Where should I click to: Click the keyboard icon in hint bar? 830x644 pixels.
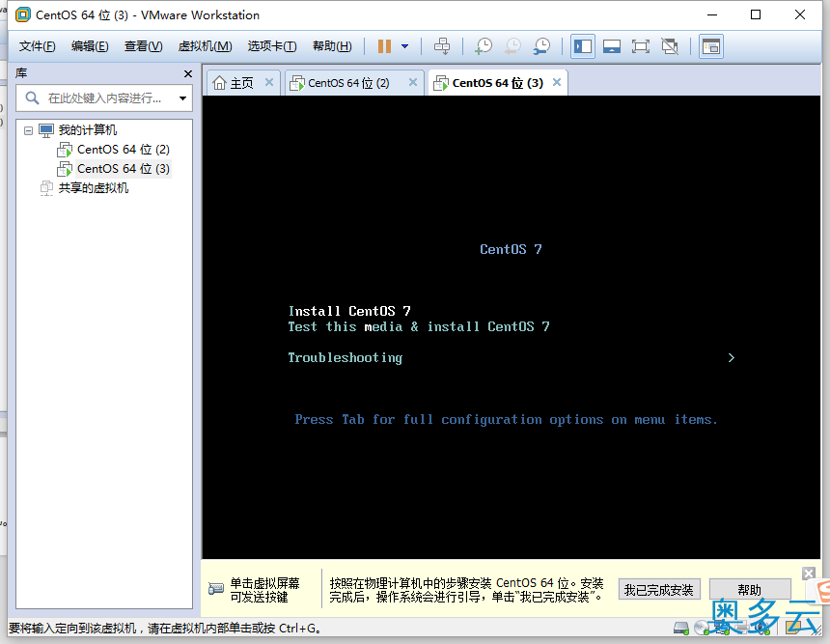point(216,589)
